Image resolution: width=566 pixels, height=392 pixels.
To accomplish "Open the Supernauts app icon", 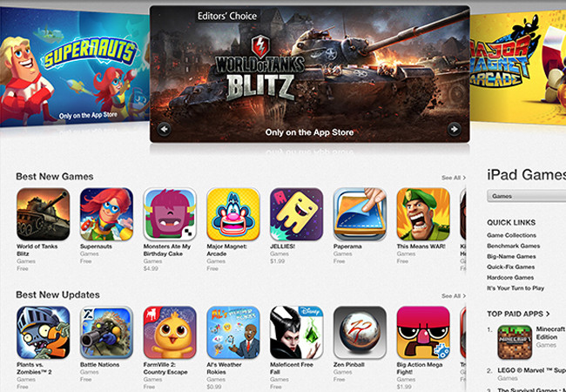I will pos(106,214).
